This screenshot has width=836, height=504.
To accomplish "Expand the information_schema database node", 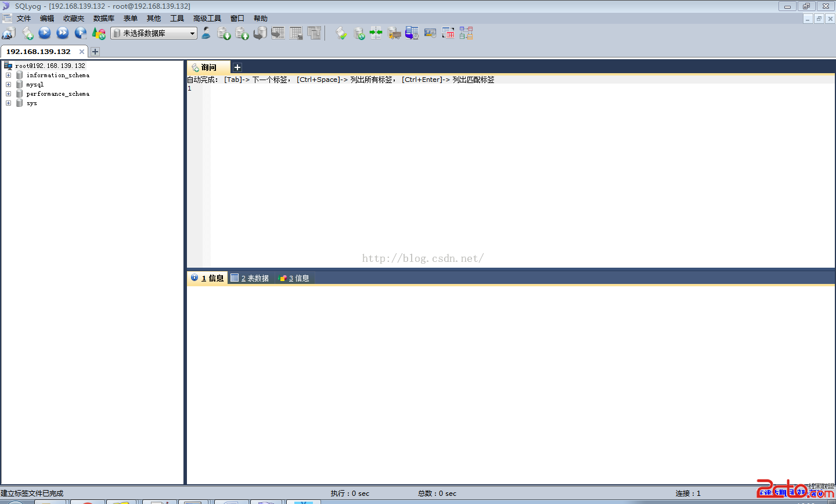I will click(8, 75).
